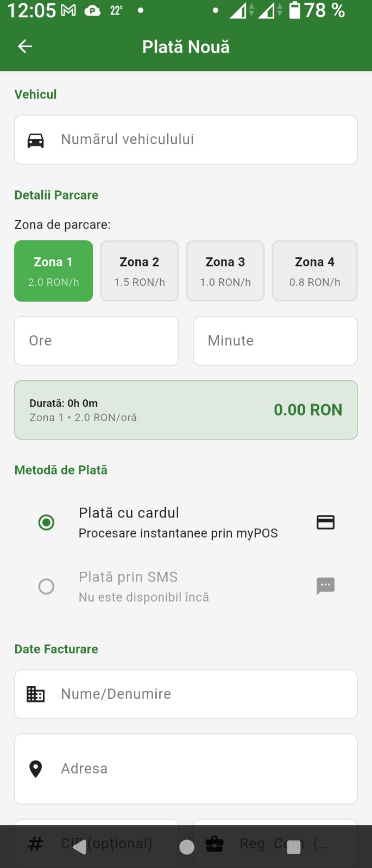Tap the hash icon beside CIF field
The width and height of the screenshot is (372, 868).
[36, 844]
